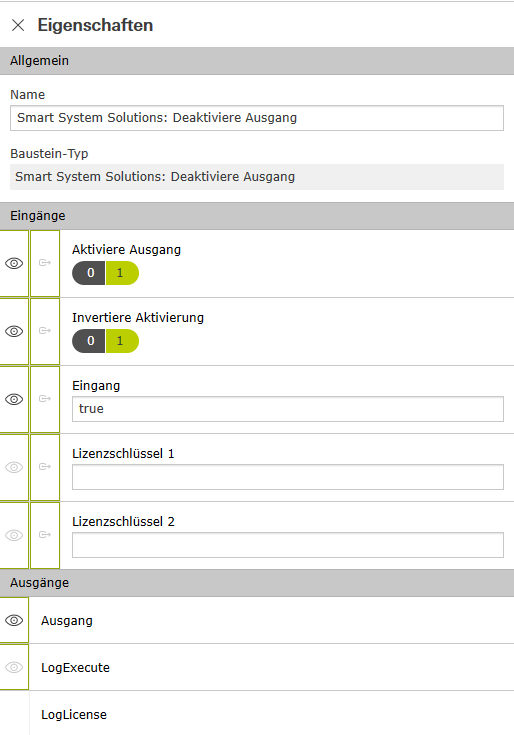Toggle visibility eye for Invertiere Aktivierung
Screen dimensions: 514x735
pos(14,331)
